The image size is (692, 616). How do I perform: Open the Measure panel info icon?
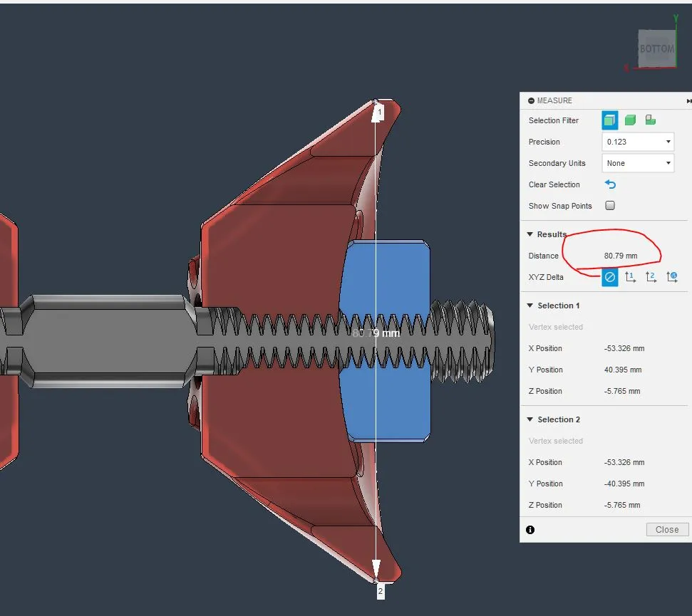click(x=530, y=530)
